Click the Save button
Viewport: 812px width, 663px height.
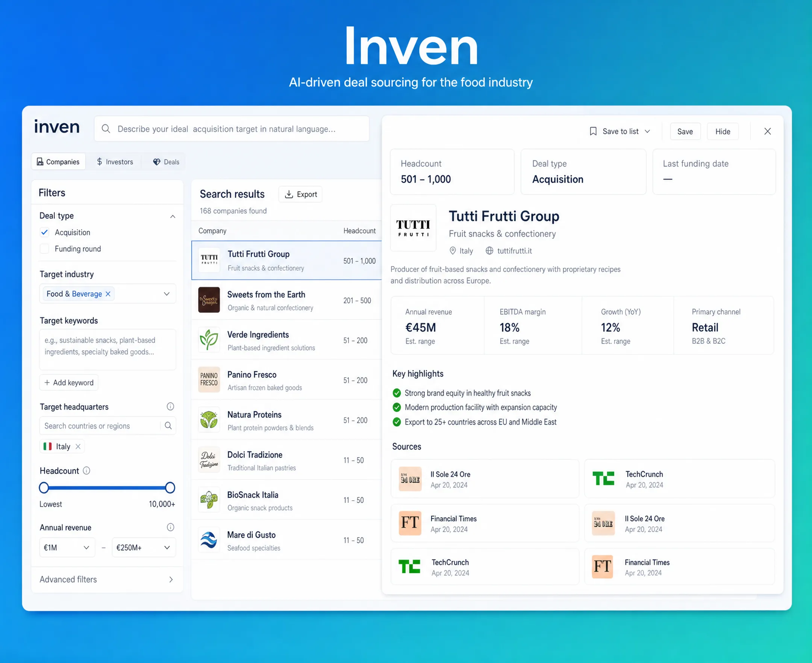(x=685, y=132)
